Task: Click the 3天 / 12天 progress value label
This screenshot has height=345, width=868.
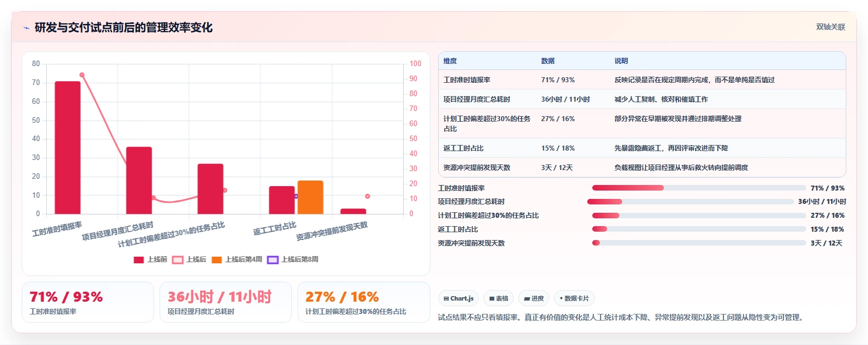Action: tap(826, 243)
